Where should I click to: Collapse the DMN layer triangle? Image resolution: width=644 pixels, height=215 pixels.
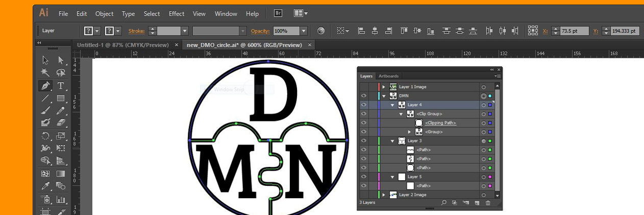[383, 95]
